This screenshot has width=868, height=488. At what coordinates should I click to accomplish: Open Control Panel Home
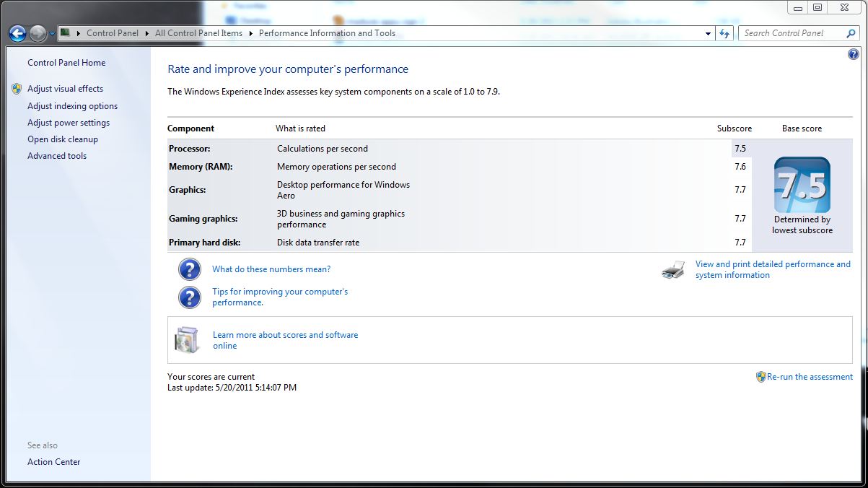[x=66, y=63]
